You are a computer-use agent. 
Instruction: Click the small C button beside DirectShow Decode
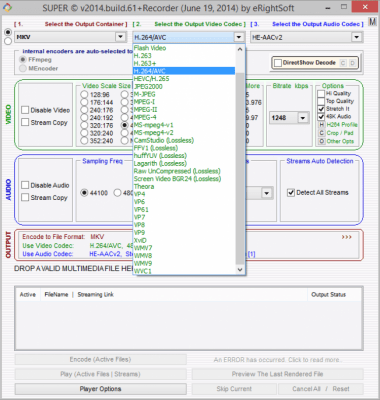click(x=343, y=63)
